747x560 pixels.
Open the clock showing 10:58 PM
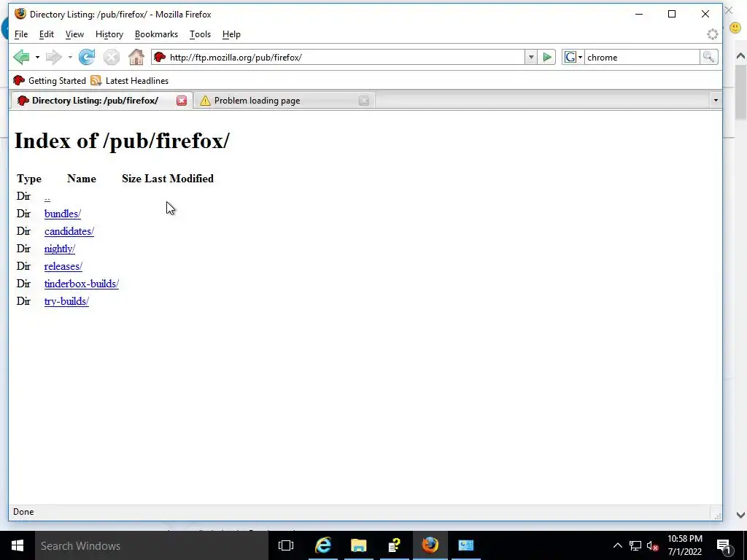[x=684, y=545]
